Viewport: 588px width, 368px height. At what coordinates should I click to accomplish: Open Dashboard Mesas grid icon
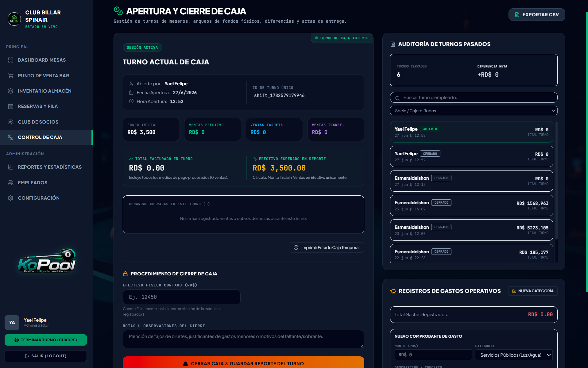pyautogui.click(x=11, y=60)
